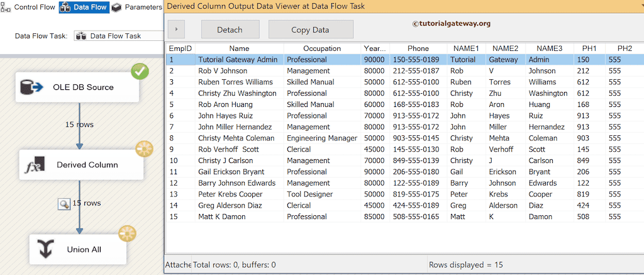Select the Union All component label
Image resolution: width=644 pixels, height=275 pixels.
tap(84, 250)
